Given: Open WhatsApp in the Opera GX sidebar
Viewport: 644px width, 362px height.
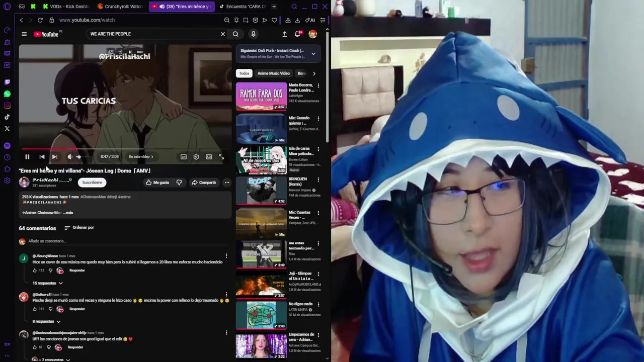Looking at the screenshot, I should pyautogui.click(x=7, y=94).
